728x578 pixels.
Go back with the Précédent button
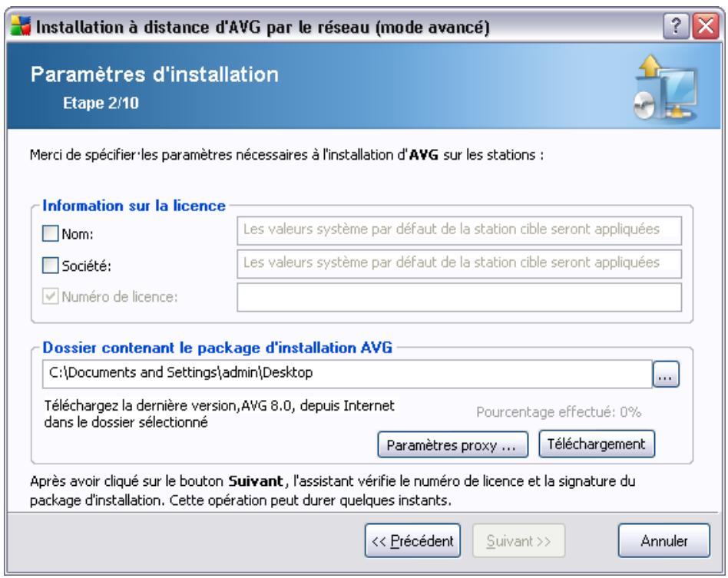(412, 541)
